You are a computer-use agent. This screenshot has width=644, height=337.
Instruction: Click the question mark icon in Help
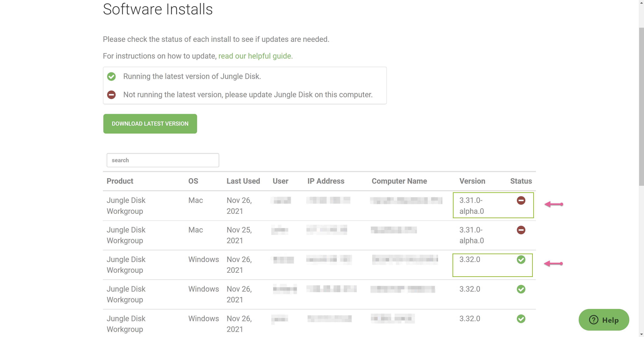[x=594, y=320]
